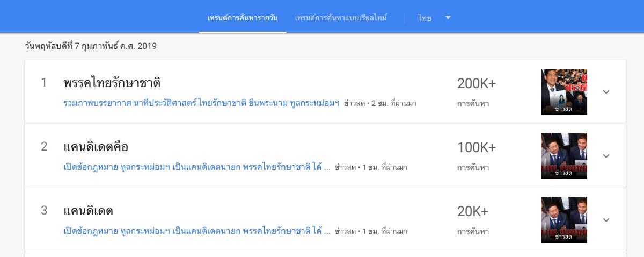Switch to the เทรนด์การค้นหารายวัน tab
Image resolution: width=644 pixels, height=257 pixels.
click(243, 18)
